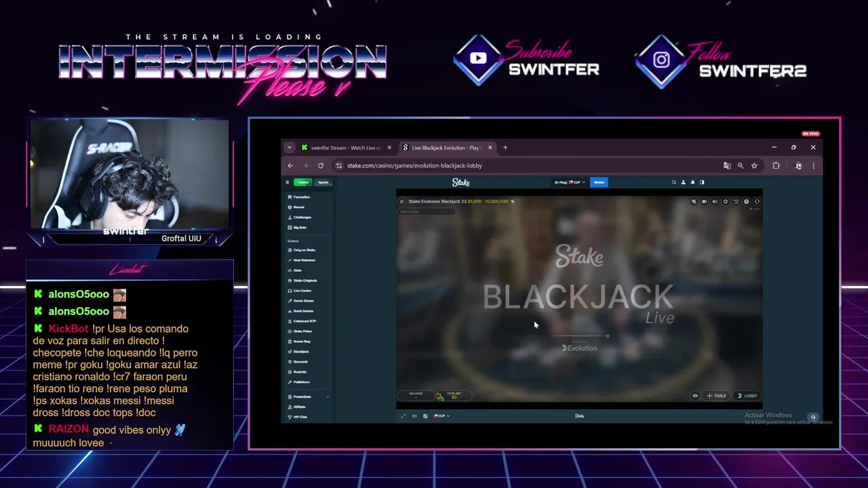Open Bonus Buy category
The height and width of the screenshot is (488, 868).
pos(299,342)
